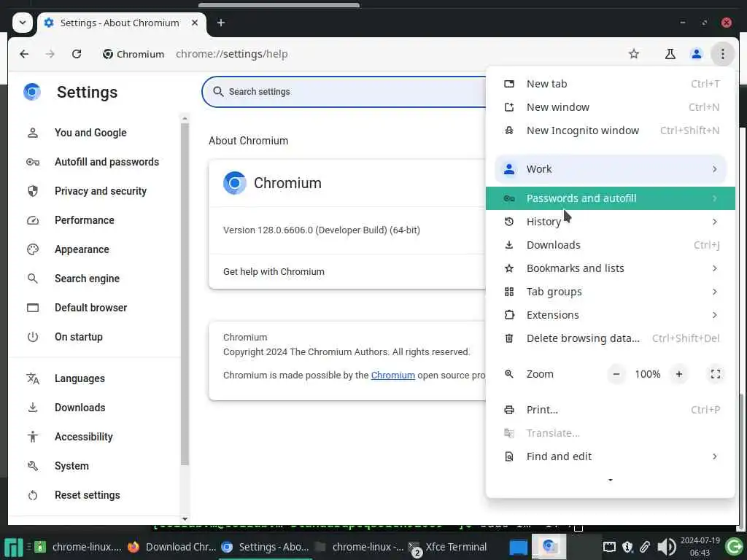Open the Manjaro start menu icon

coord(13,548)
